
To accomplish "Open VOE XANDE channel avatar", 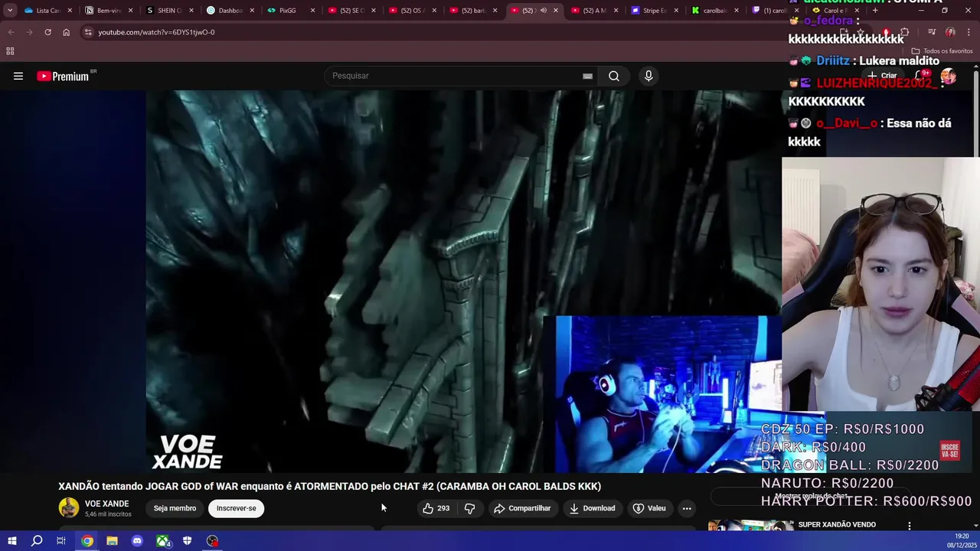I will [69, 508].
